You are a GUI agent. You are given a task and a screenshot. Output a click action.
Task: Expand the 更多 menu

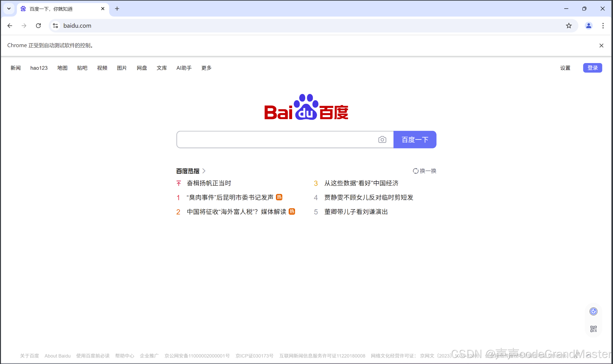point(206,68)
